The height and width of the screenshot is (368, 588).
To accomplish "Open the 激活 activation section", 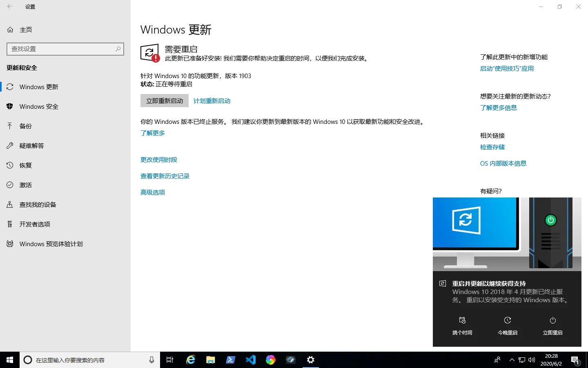I will point(65,185).
